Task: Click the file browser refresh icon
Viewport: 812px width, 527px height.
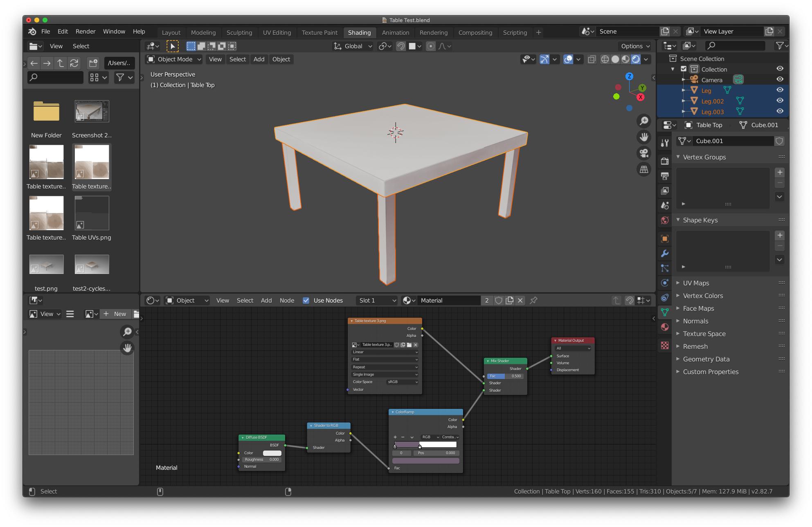Action: point(74,63)
